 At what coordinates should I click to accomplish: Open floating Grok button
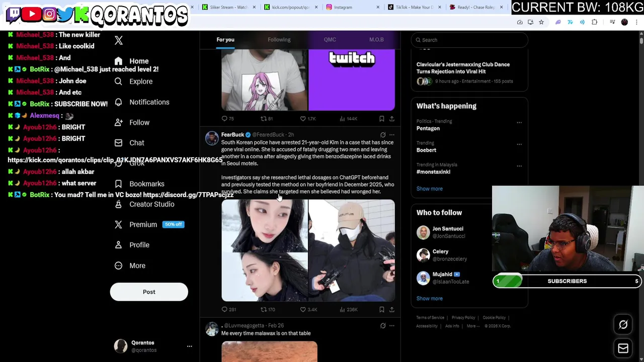pos(623,325)
